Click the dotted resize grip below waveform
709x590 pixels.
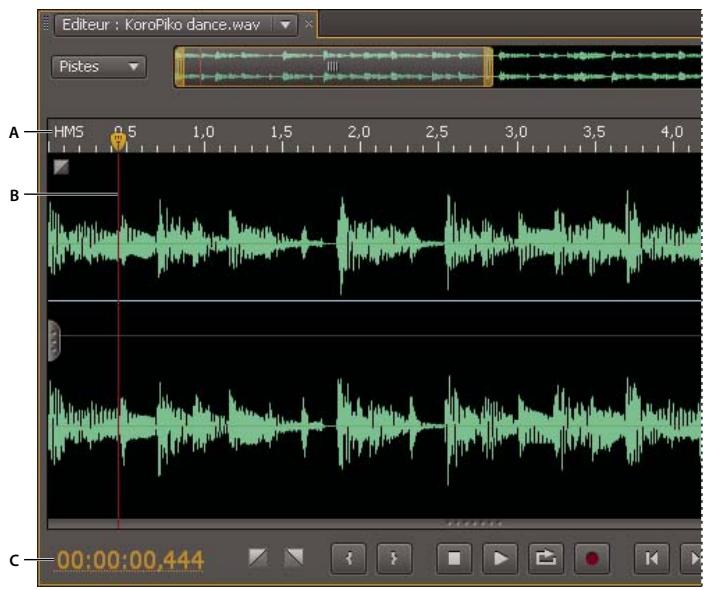(x=474, y=524)
